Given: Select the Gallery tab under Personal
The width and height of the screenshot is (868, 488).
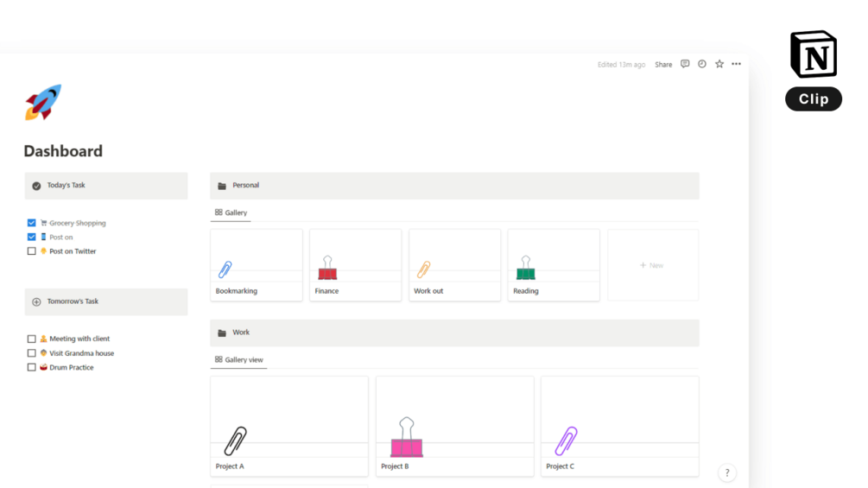Looking at the screenshot, I should (x=231, y=212).
